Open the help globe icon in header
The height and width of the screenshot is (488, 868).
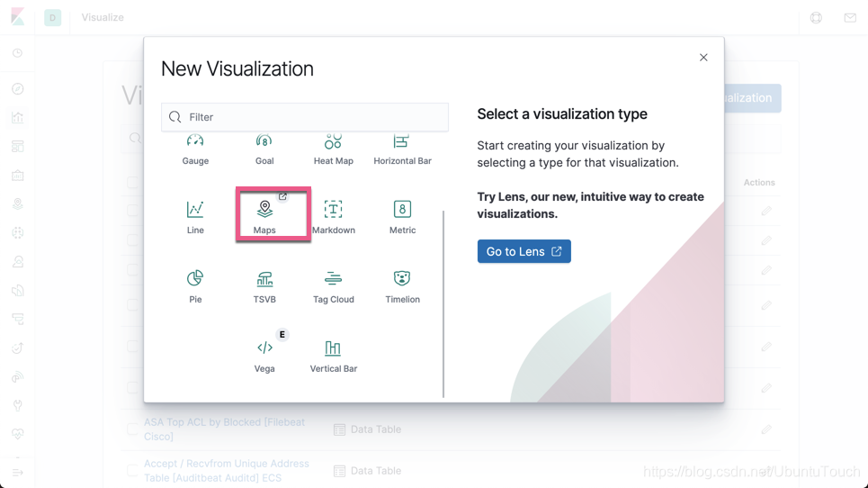click(x=816, y=18)
